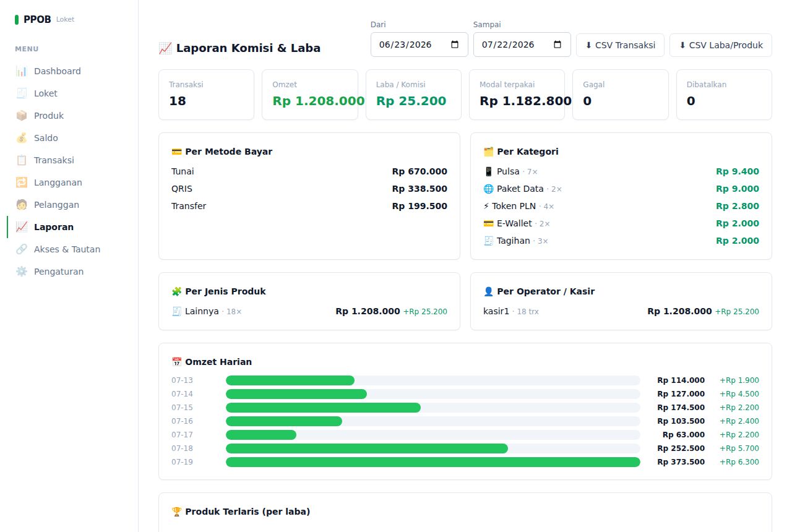
Task: Click the 07-18 omzet bar
Action: tap(367, 448)
